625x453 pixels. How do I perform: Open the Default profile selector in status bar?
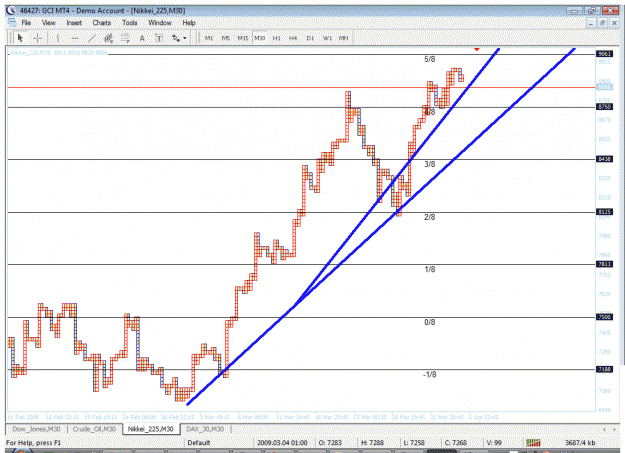pos(199,443)
